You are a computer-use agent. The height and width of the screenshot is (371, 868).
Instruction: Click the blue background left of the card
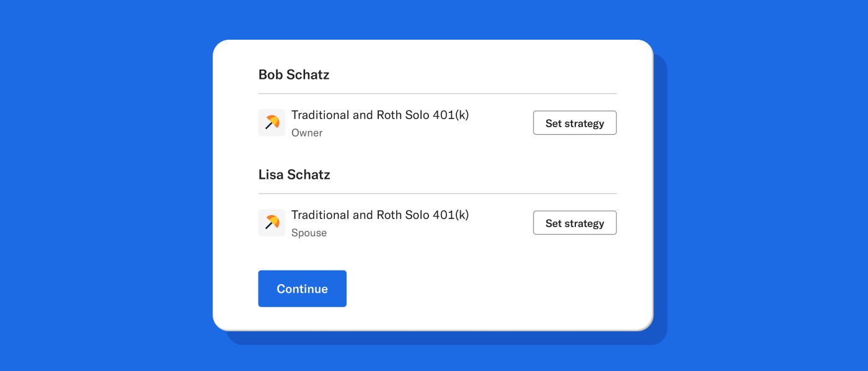(x=105, y=186)
